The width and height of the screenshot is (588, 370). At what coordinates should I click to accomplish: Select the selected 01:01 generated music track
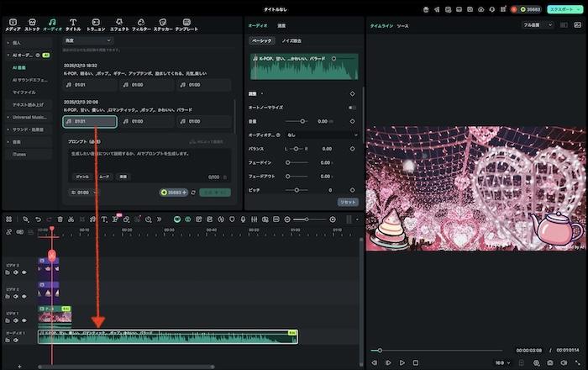tap(90, 122)
